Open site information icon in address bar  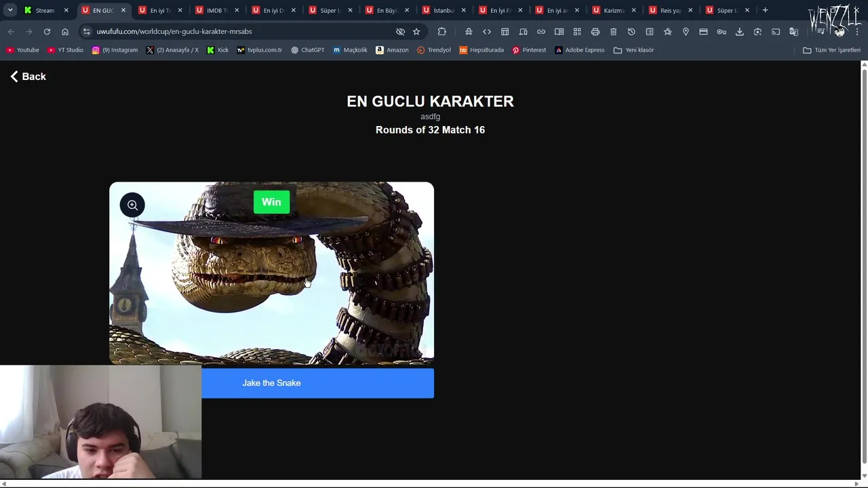tap(87, 31)
